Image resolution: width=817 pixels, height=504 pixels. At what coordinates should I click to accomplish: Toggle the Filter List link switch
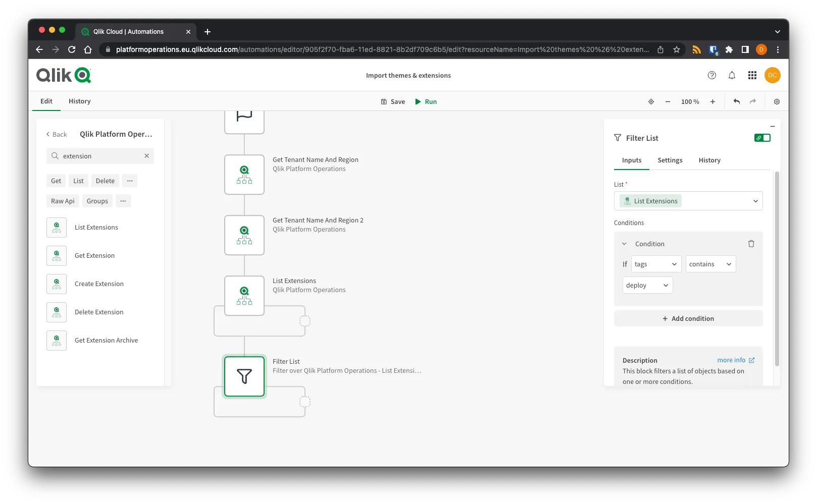pos(762,138)
